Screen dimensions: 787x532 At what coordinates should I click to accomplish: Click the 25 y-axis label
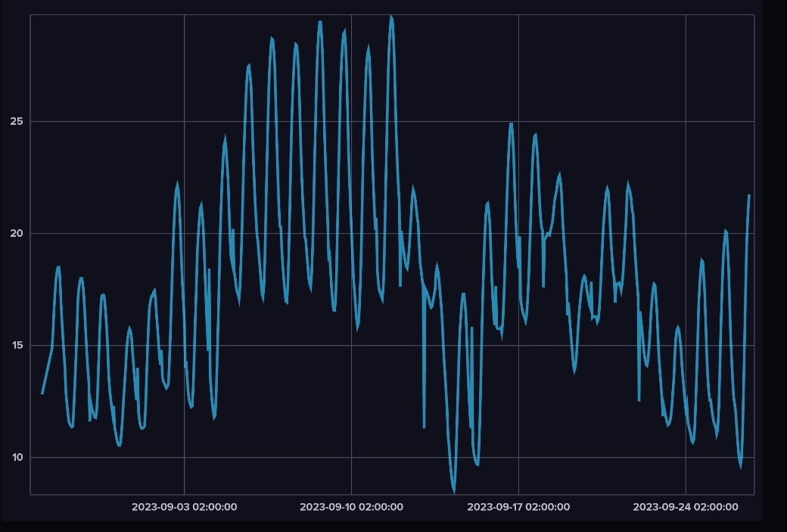[17, 121]
